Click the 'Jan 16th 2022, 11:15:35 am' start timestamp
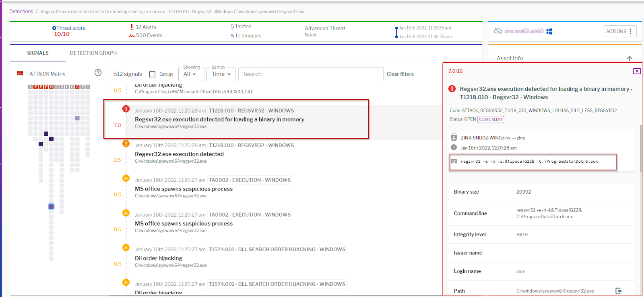This screenshot has width=644, height=297. (x=425, y=28)
